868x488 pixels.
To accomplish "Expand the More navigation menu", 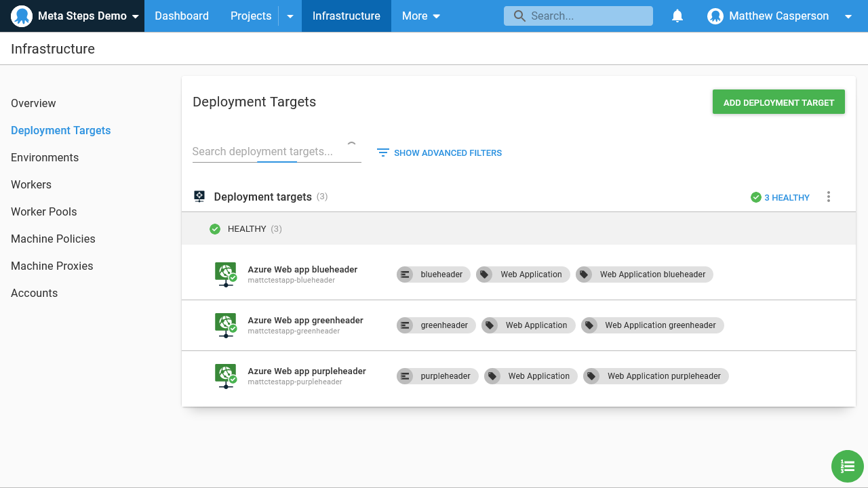I will [420, 16].
